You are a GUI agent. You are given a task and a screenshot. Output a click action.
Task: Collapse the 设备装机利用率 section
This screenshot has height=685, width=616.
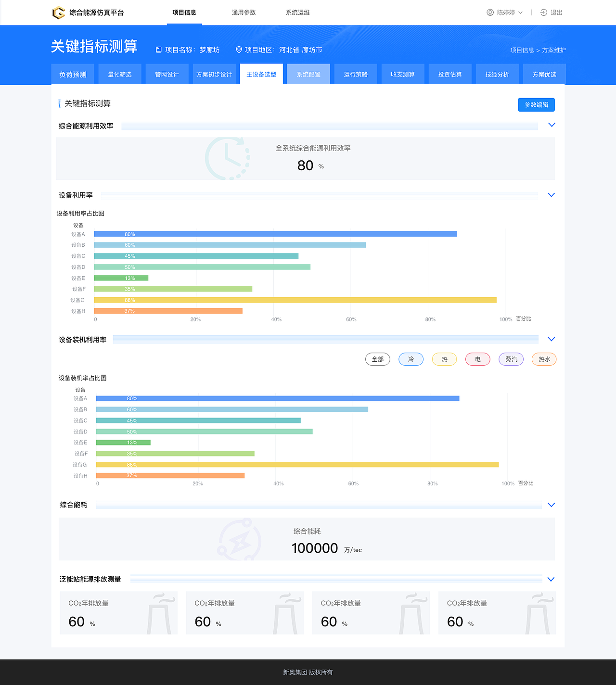552,339
